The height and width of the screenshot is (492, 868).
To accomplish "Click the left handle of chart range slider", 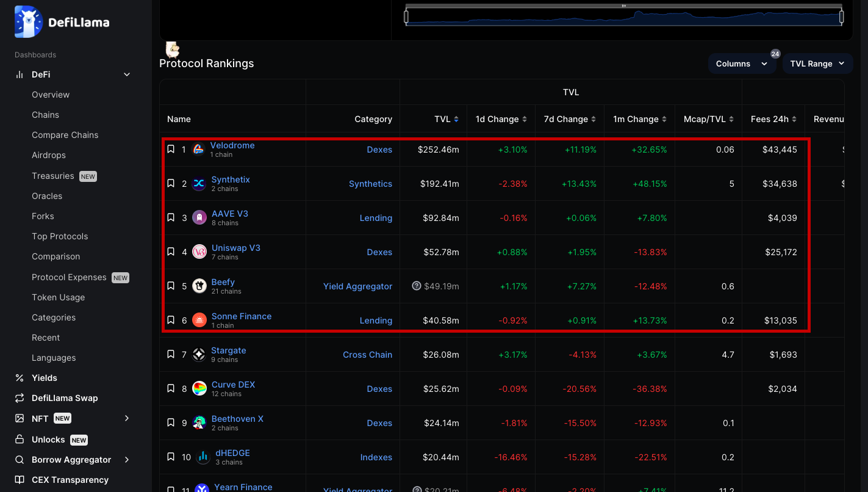I will [x=406, y=16].
